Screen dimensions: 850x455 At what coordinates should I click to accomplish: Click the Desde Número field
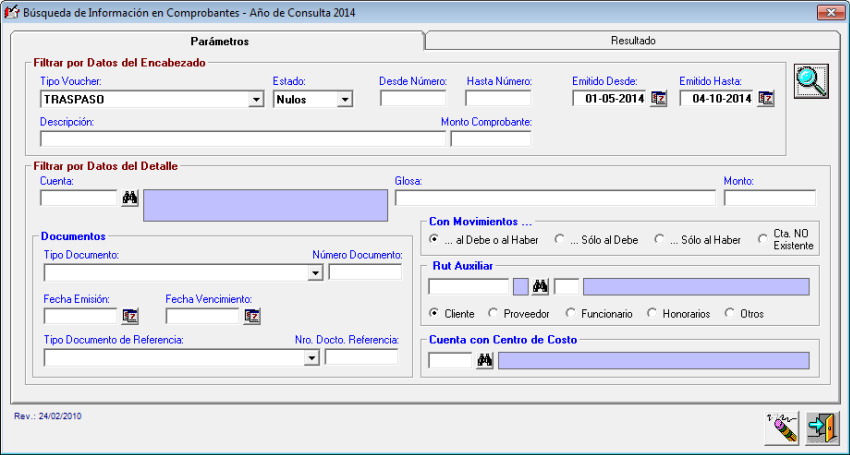click(413, 98)
